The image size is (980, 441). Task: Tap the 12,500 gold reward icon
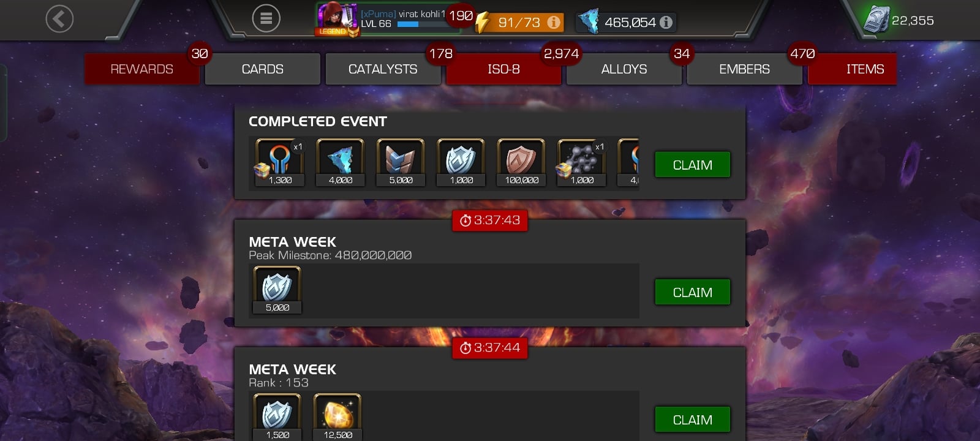[337, 417]
